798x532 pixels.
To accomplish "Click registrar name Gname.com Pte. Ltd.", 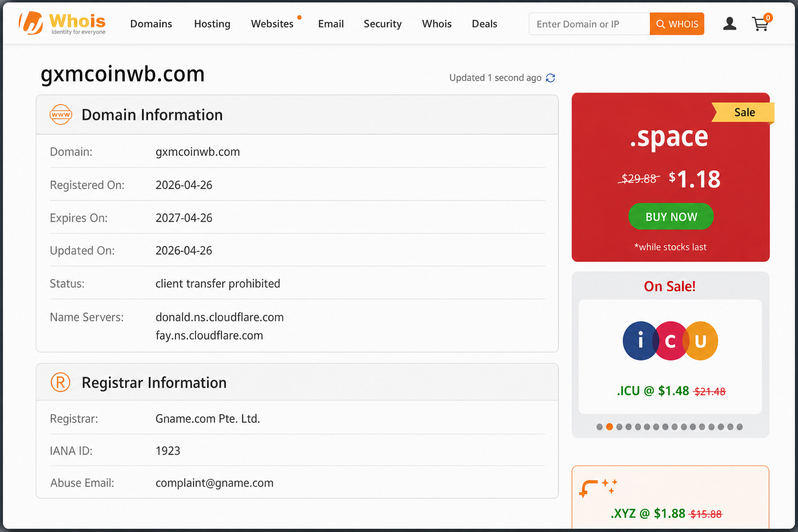I will click(x=208, y=419).
